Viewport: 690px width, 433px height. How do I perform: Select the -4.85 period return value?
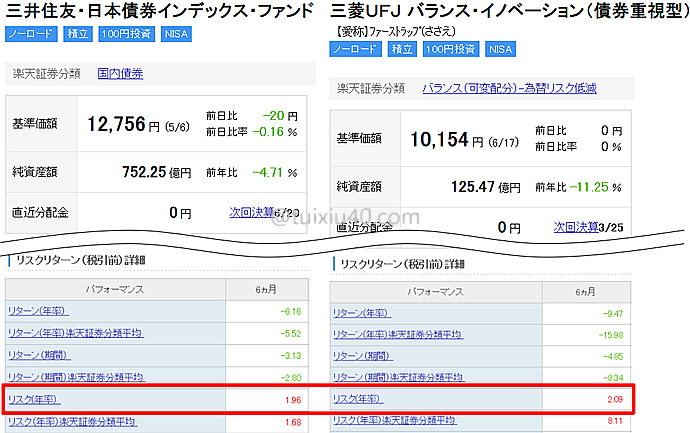[613, 356]
